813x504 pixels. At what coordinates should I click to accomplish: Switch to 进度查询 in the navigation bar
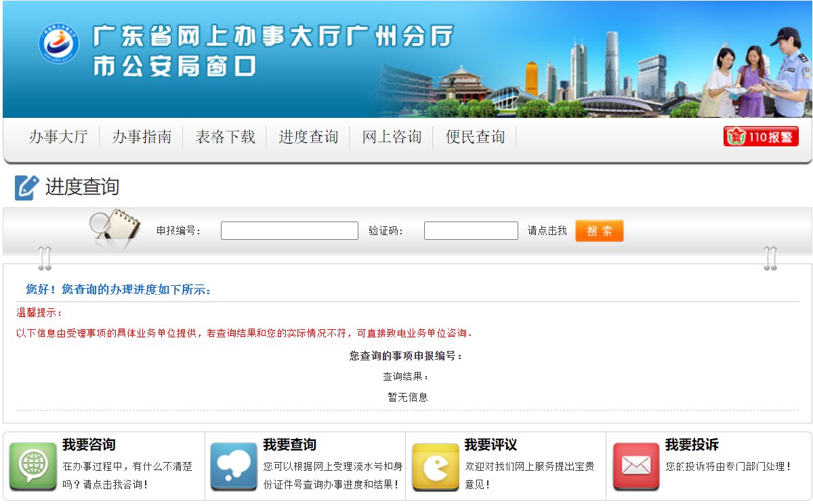[x=308, y=137]
